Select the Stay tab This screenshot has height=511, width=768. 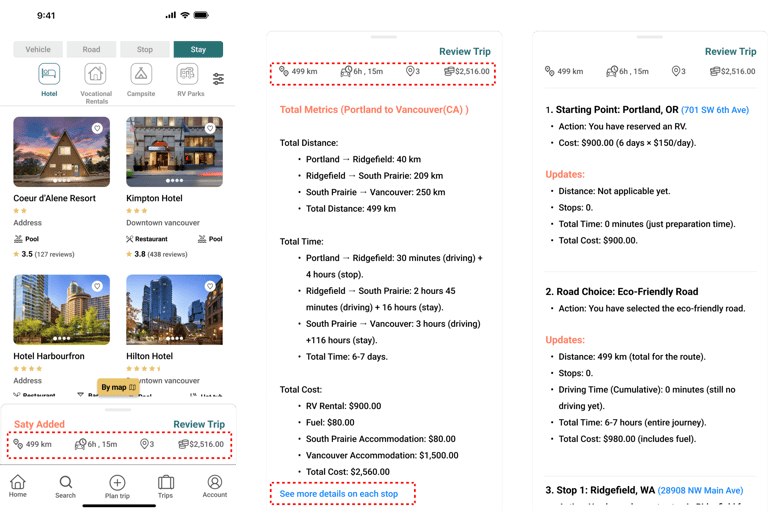(198, 49)
